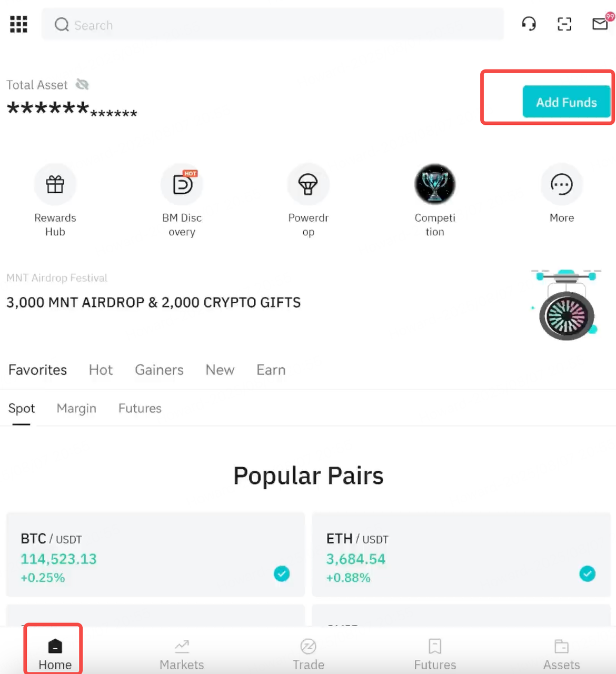Toggle the BTC/USDT favorite checkmark
The image size is (616, 674).
282,574
